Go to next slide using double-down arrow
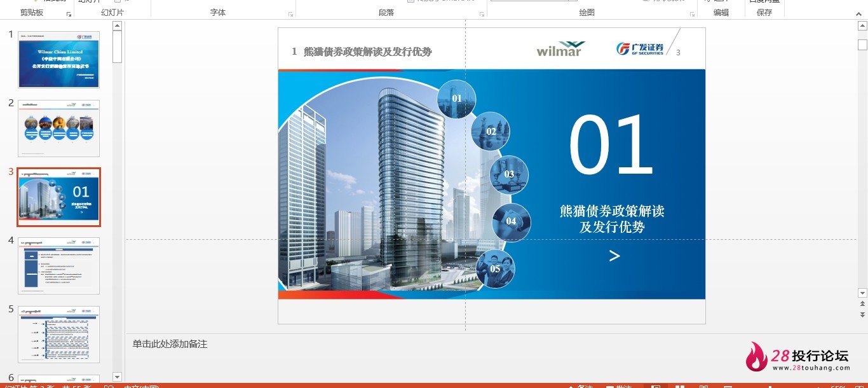 862,314
